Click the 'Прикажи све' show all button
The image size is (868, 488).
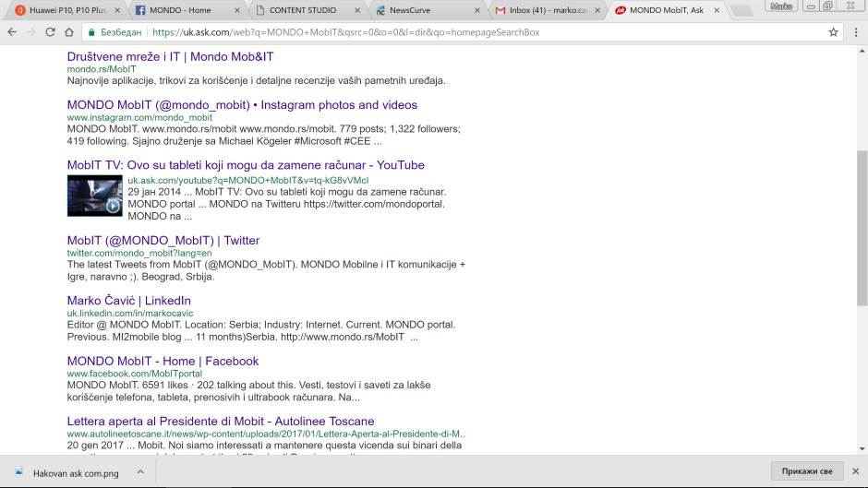[x=806, y=471]
